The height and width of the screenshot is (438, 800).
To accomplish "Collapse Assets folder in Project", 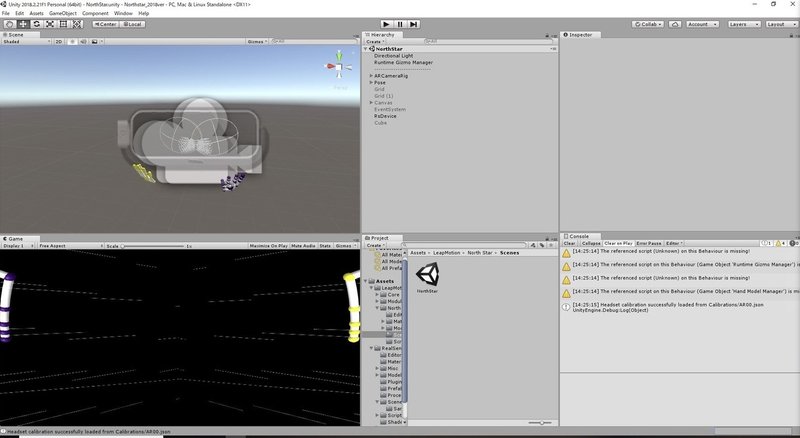I will click(366, 281).
